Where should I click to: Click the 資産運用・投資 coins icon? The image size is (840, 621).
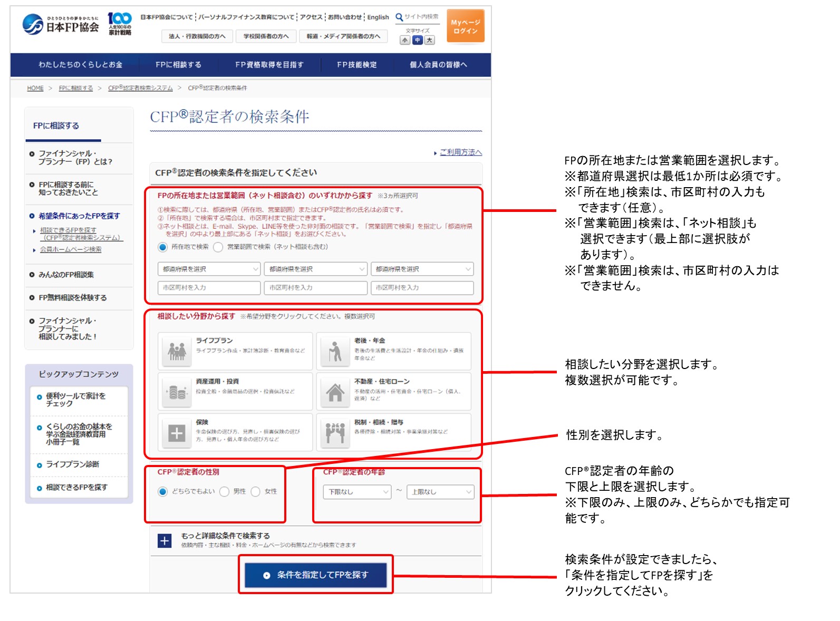click(177, 392)
